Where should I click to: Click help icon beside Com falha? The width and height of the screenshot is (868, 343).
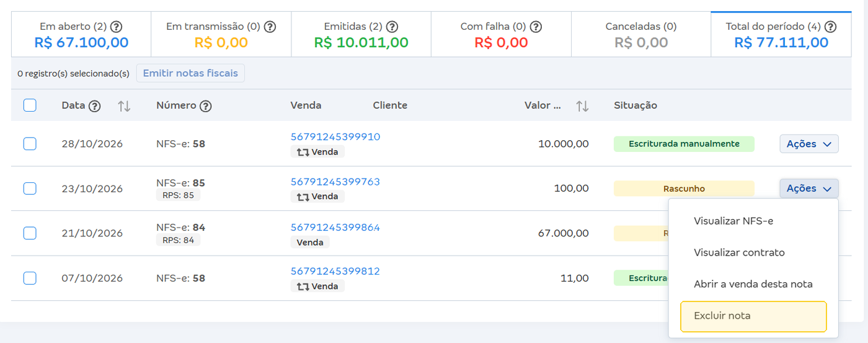point(536,27)
